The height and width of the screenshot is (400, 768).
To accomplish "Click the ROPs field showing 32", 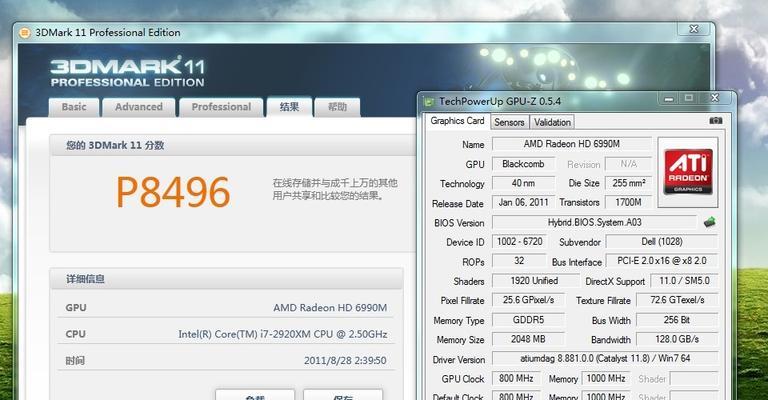I will 519,261.
